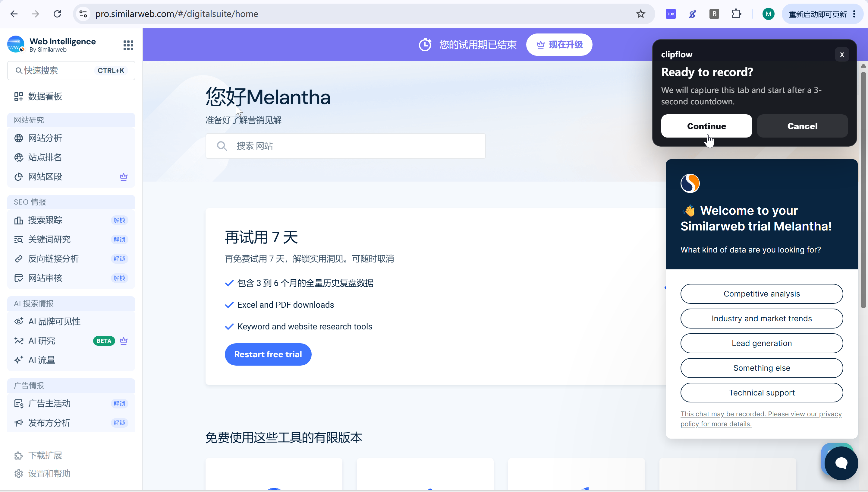Click the 现在升级 upgrade button

(559, 45)
